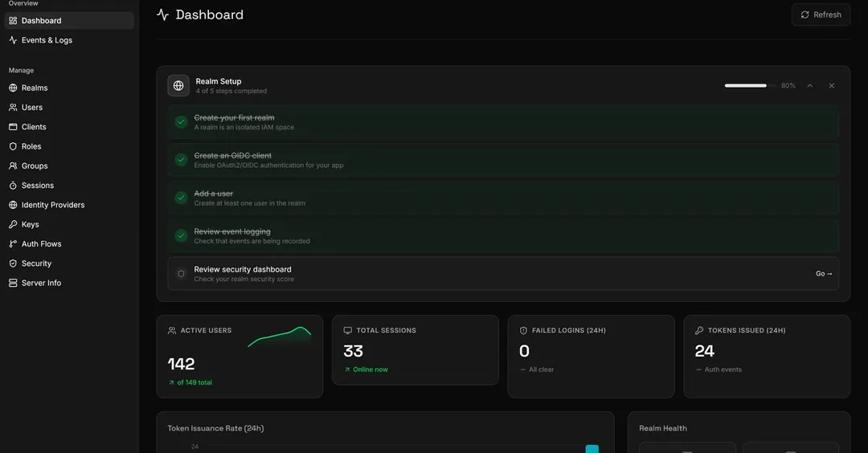Click the '4 of 5 steps completed' text
The image size is (868, 453).
click(x=231, y=92)
